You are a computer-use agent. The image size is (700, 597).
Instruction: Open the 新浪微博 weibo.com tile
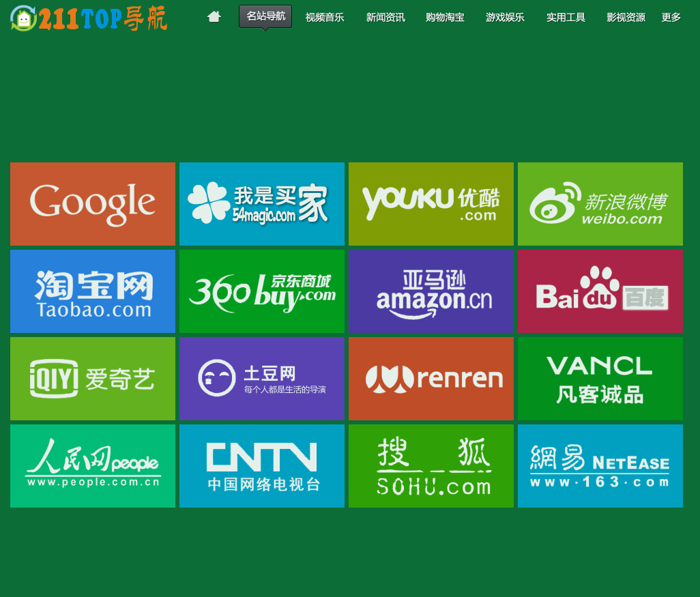[600, 204]
